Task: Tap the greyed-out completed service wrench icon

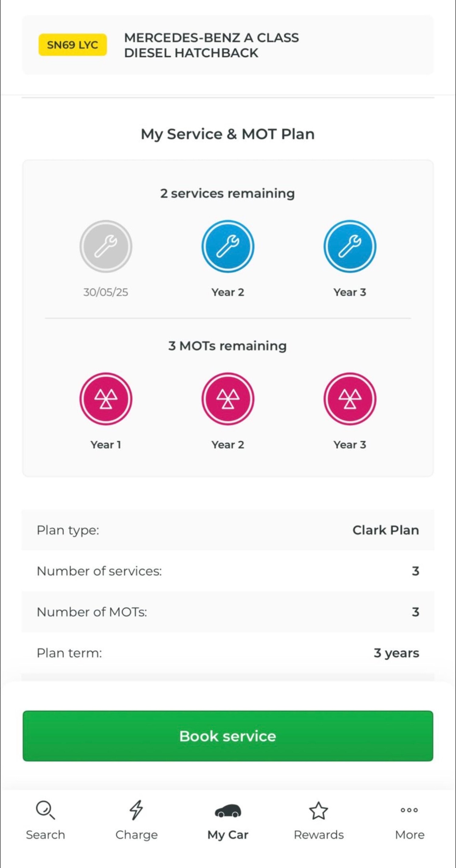Action: click(x=106, y=246)
